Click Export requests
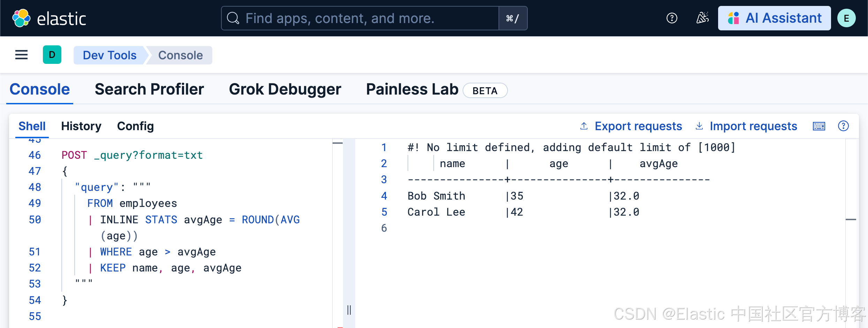 631,126
